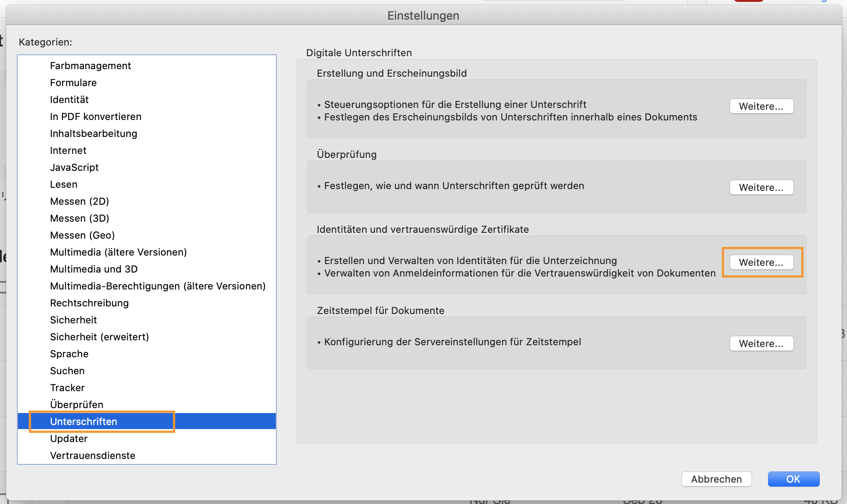Open the Sprache category

(147, 354)
